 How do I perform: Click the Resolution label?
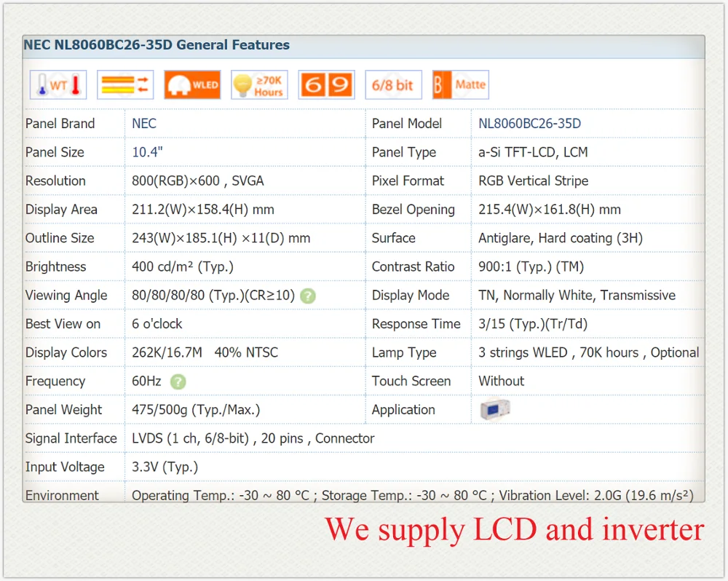pos(55,181)
